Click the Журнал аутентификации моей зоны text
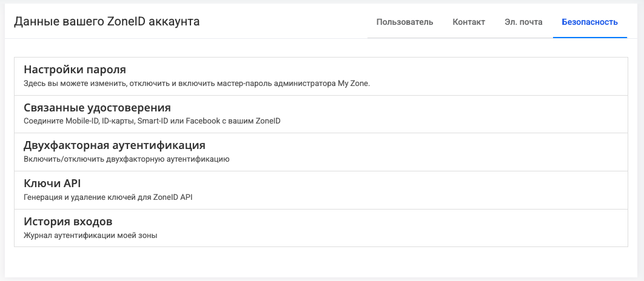This screenshot has width=644, height=281. tap(90, 235)
